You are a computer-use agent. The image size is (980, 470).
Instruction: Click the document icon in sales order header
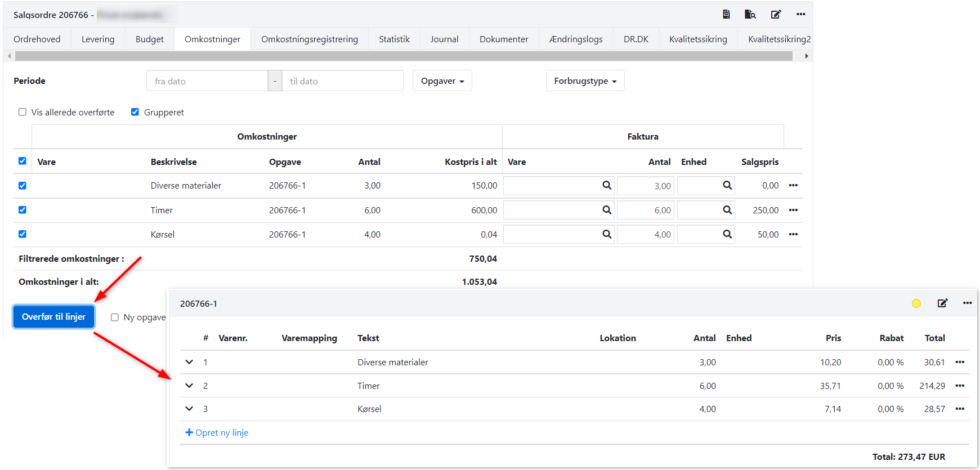click(726, 15)
